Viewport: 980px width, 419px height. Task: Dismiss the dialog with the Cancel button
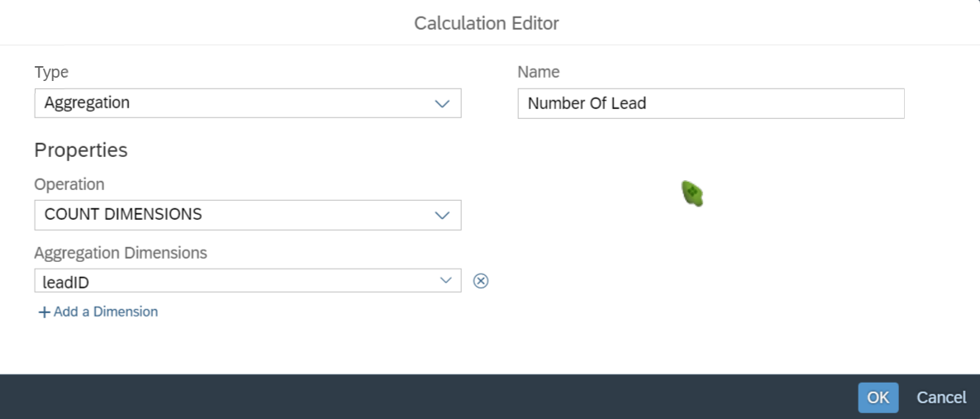tap(940, 398)
